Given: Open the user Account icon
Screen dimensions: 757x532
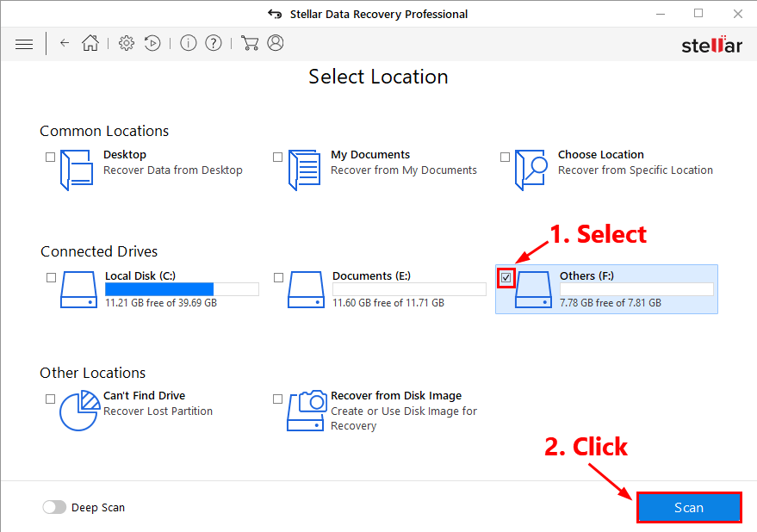Looking at the screenshot, I should pyautogui.click(x=276, y=43).
